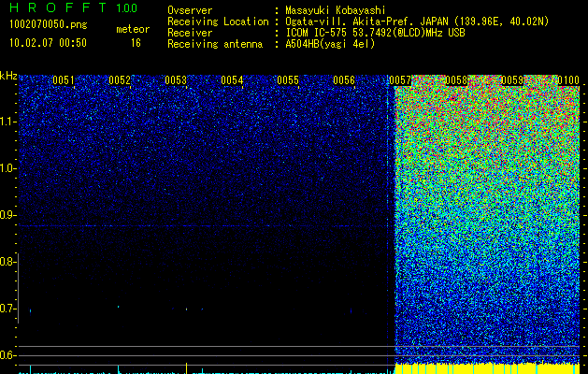Click the 'Receiving antenna' field label
Screen dimensions: 588x374
click(215, 44)
